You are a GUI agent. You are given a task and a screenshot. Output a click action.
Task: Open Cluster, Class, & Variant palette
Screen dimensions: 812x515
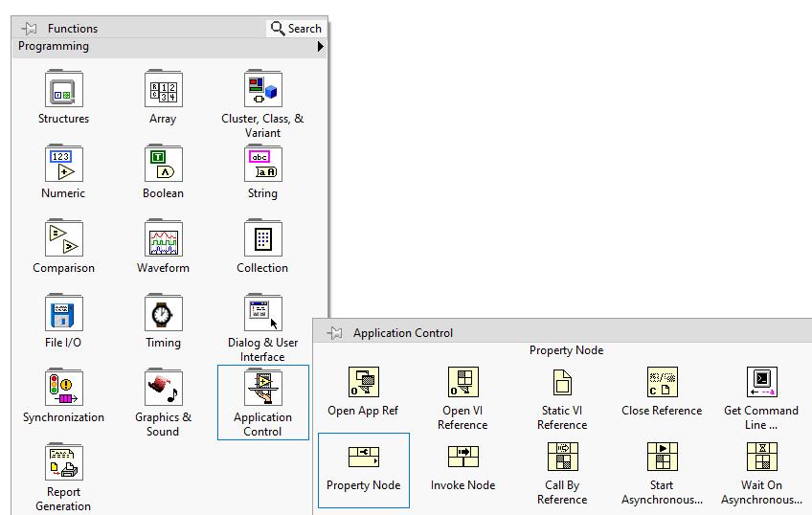[x=262, y=89]
